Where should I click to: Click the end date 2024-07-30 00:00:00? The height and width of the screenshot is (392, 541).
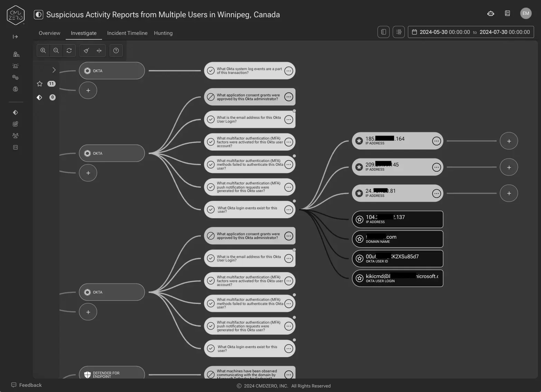(x=505, y=32)
